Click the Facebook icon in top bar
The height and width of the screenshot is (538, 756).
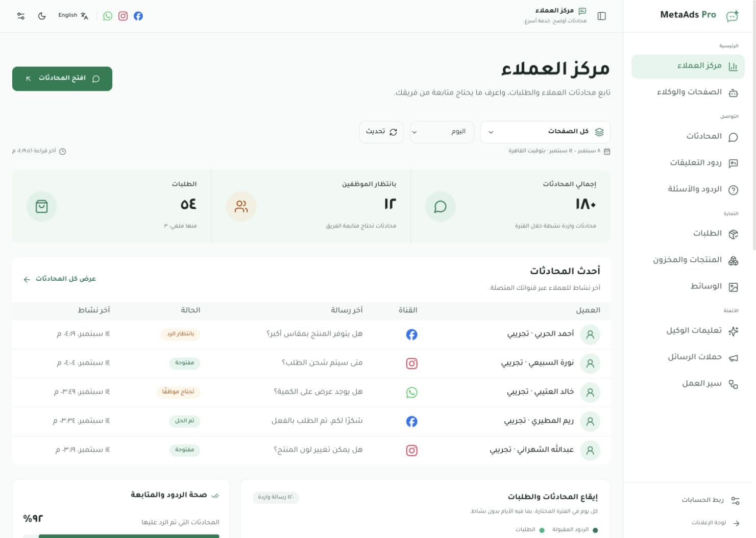coord(138,16)
